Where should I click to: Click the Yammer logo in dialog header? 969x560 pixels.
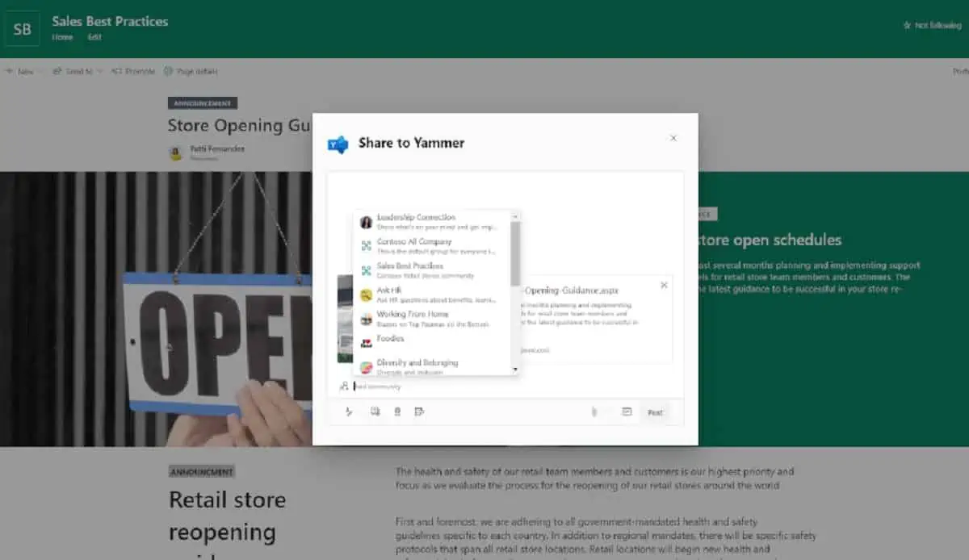point(338,144)
